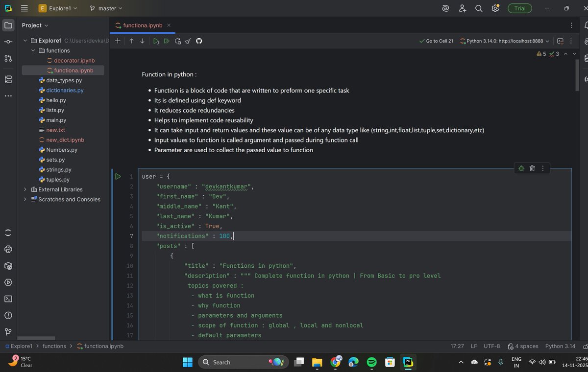Screen dimensions: 588x372
Task: Open the Terminal tool window
Action: [x=8, y=299]
